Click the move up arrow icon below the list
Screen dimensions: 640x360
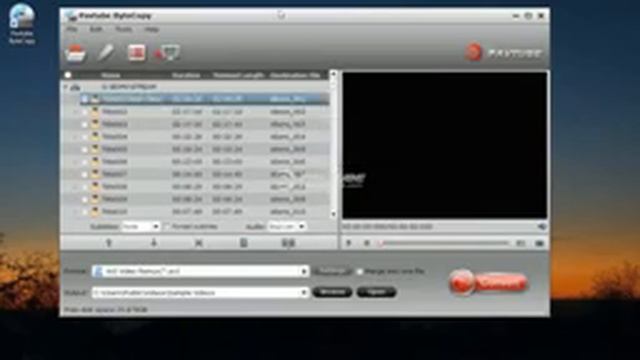pyautogui.click(x=109, y=243)
